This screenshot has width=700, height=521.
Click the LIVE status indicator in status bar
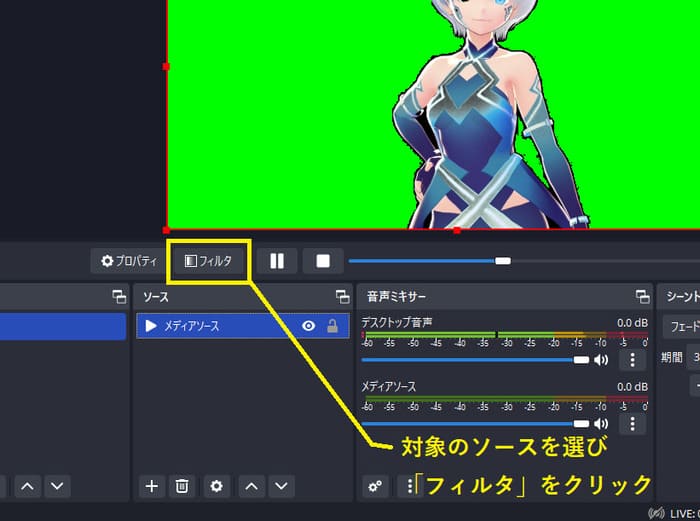674,513
